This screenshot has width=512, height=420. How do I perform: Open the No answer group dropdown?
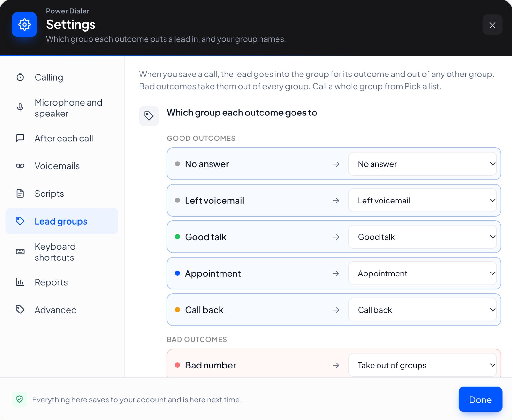point(422,164)
